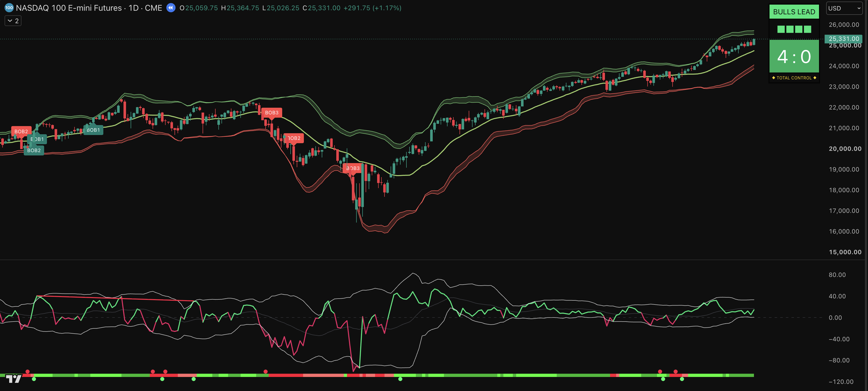Select the teal BOB2 label
The height and width of the screenshot is (391, 868).
click(x=34, y=150)
